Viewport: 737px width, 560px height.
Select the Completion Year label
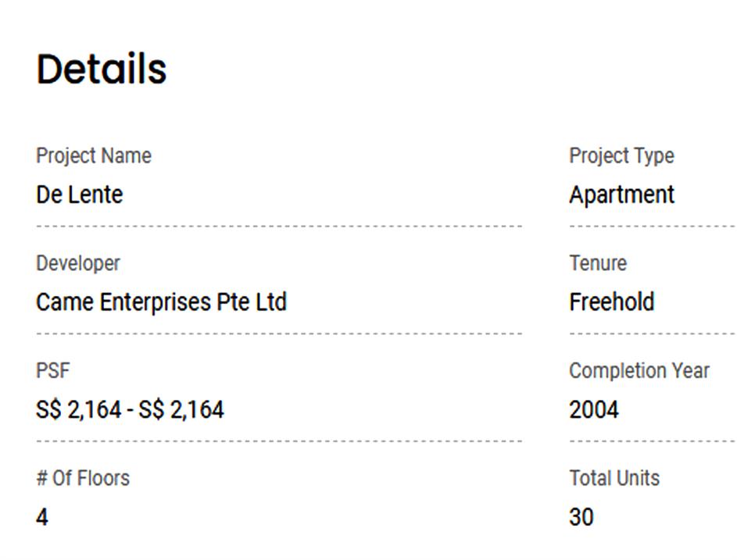pos(639,370)
